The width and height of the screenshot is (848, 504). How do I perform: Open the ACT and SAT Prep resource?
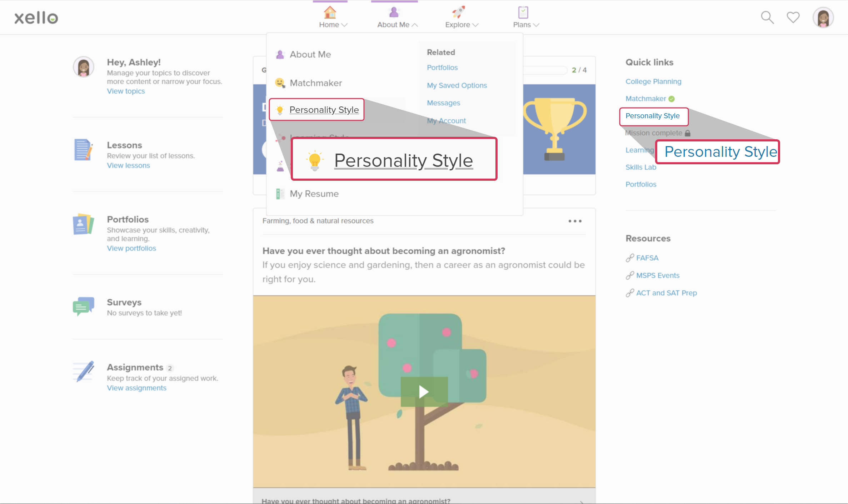pyautogui.click(x=666, y=293)
